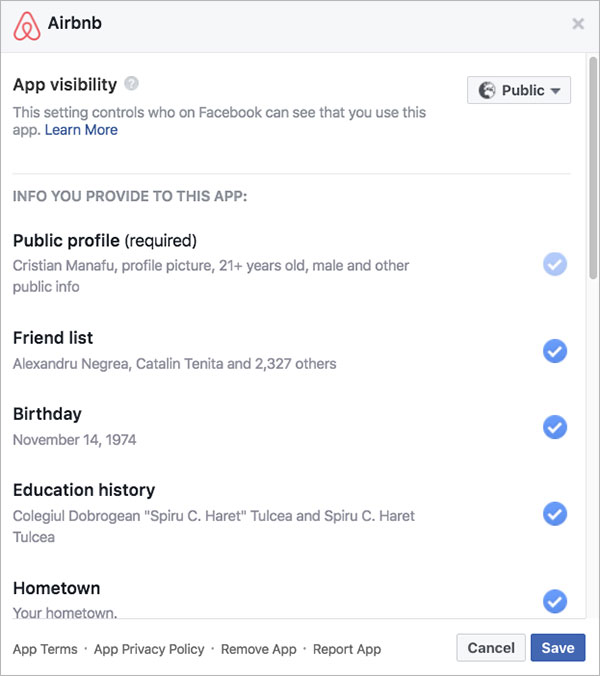Click Report App link
The width and height of the screenshot is (600, 676).
[x=347, y=649]
